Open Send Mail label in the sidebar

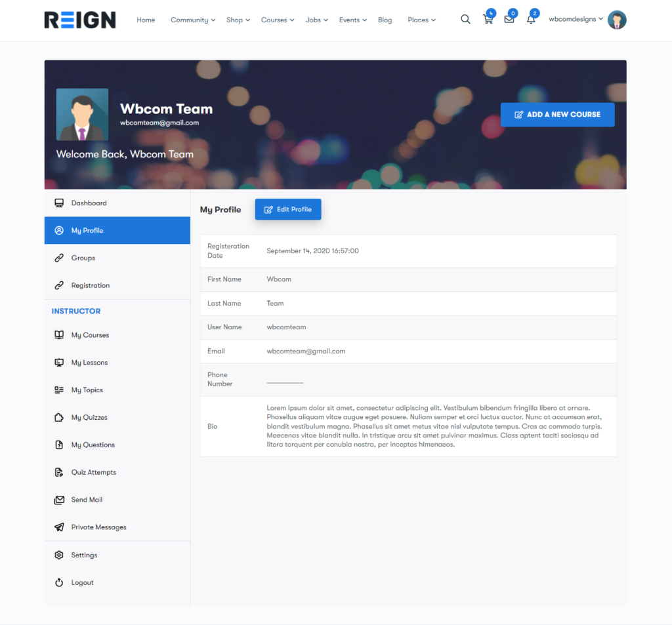[x=87, y=500]
